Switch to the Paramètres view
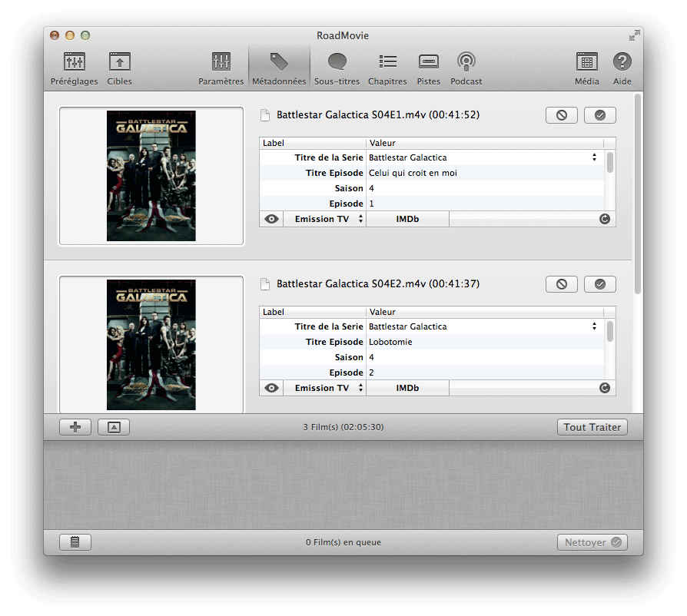This screenshot has height=616, width=687. tap(221, 68)
